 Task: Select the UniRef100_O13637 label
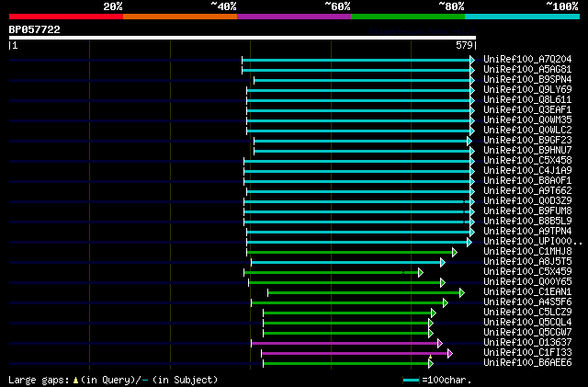coord(527,343)
